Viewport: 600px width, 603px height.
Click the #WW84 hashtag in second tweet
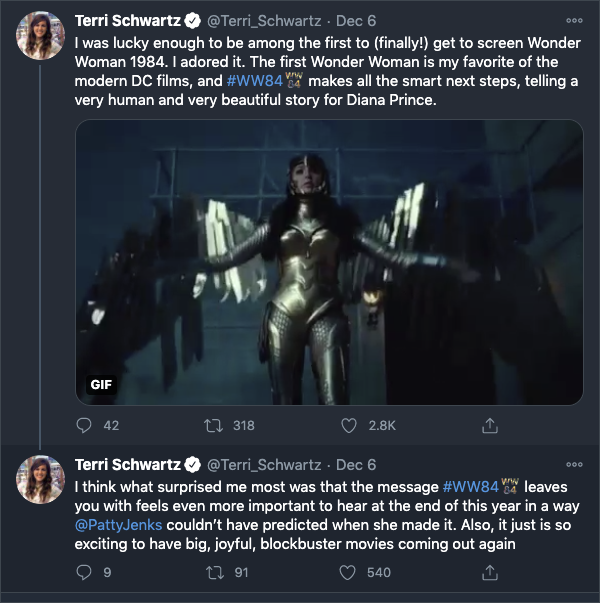471,487
